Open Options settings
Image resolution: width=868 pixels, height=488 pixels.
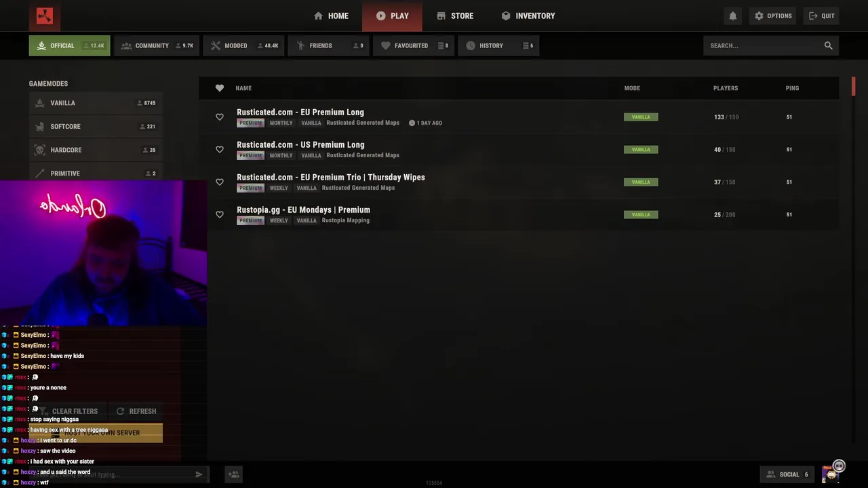tap(773, 16)
